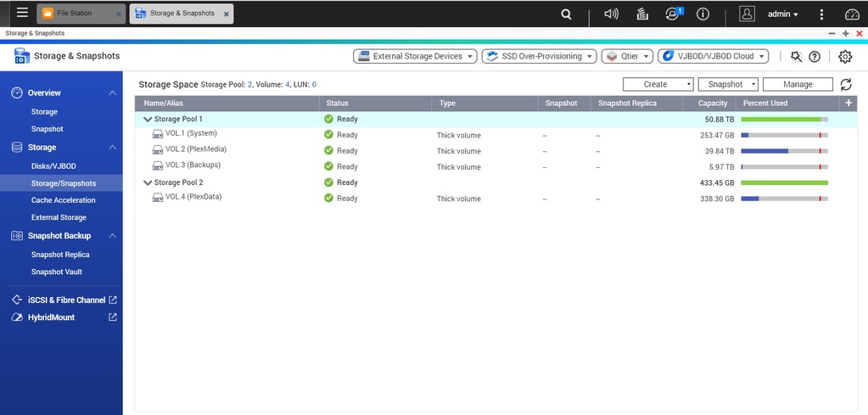Screen dimensions: 868x415
Task: Open Snapshot Replica sidebar item
Action: click(60, 255)
